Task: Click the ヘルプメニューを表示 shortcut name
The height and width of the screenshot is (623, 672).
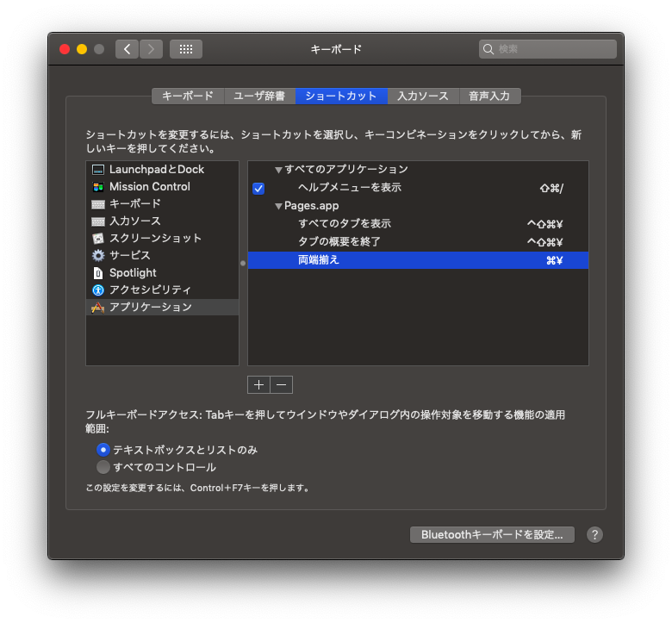Action: pos(350,188)
